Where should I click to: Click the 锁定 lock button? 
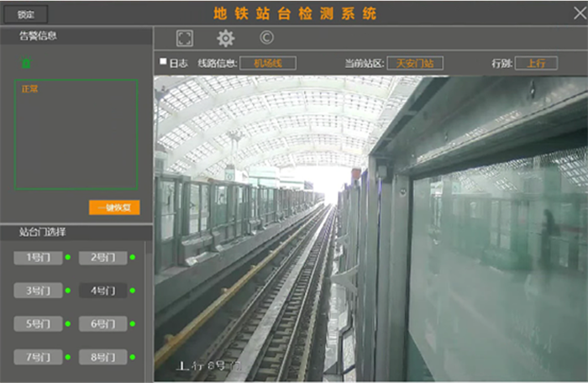point(26,14)
